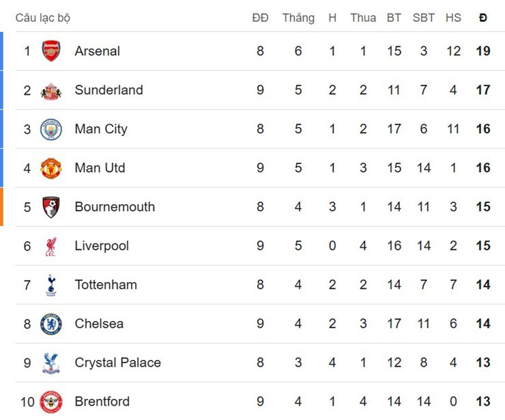Click the Bournemouth club crest icon

point(51,207)
